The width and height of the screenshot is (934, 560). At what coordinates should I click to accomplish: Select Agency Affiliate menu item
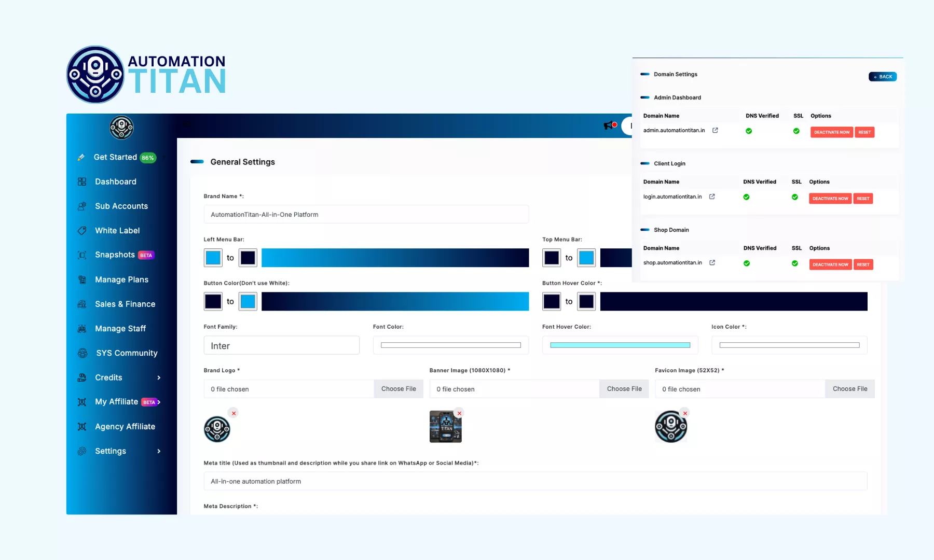coord(125,426)
